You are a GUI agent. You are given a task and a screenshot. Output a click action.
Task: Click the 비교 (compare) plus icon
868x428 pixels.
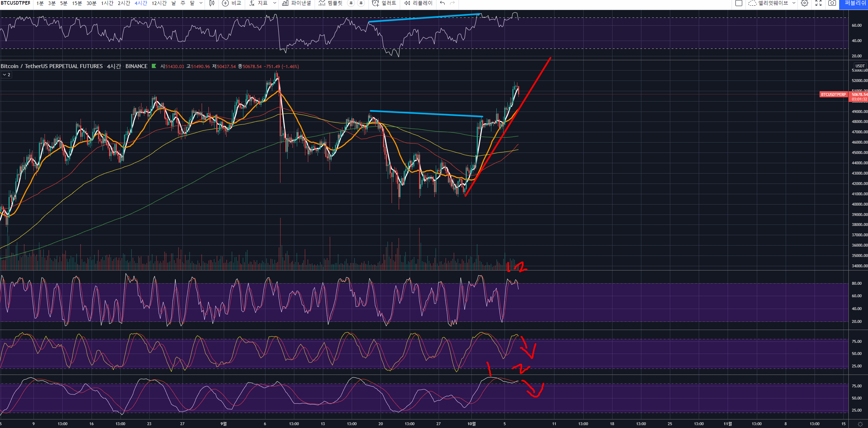[x=225, y=3]
